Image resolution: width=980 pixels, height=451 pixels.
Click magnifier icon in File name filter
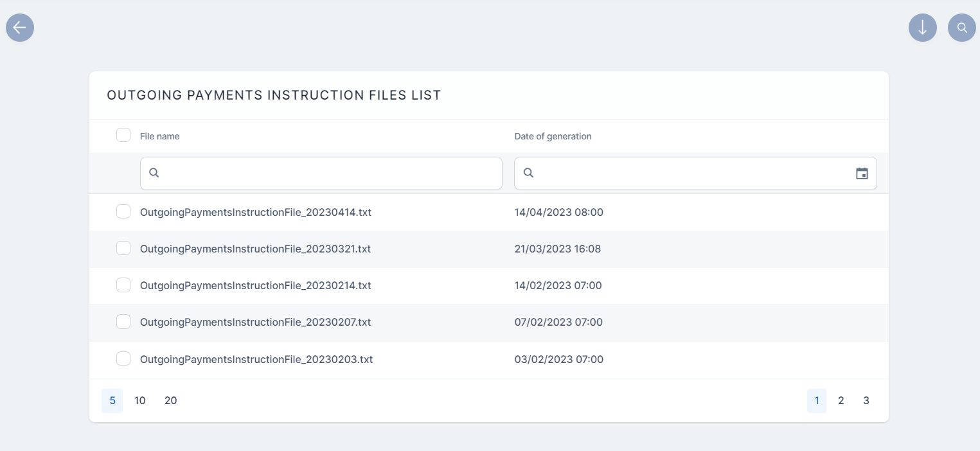click(154, 173)
